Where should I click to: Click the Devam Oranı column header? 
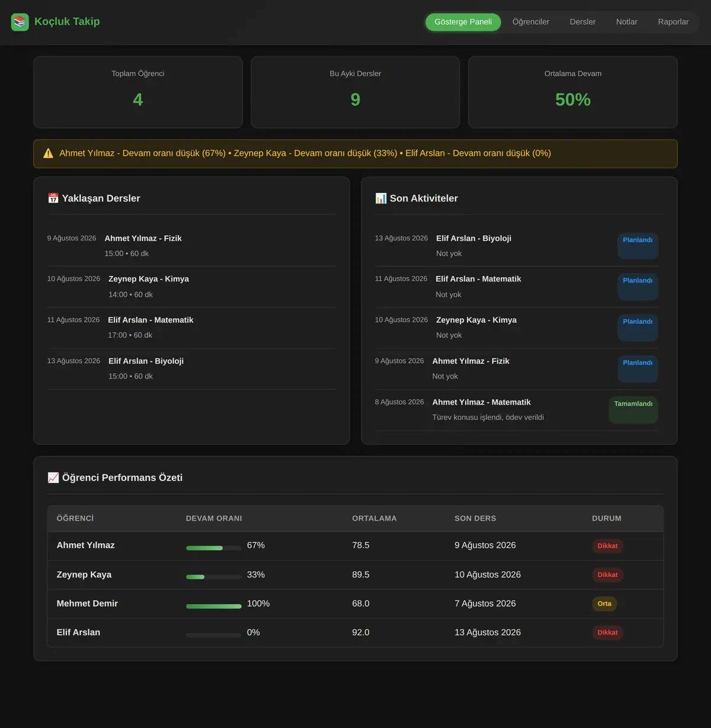[214, 518]
